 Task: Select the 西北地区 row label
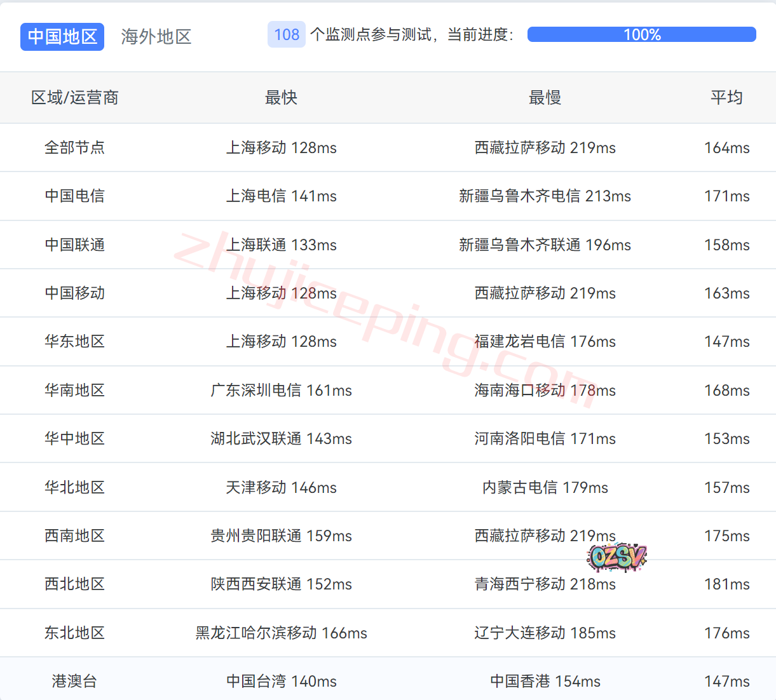pyautogui.click(x=74, y=584)
